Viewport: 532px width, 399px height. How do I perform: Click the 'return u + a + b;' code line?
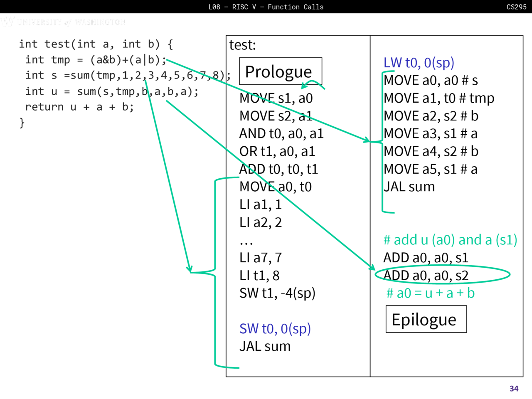[x=79, y=107]
